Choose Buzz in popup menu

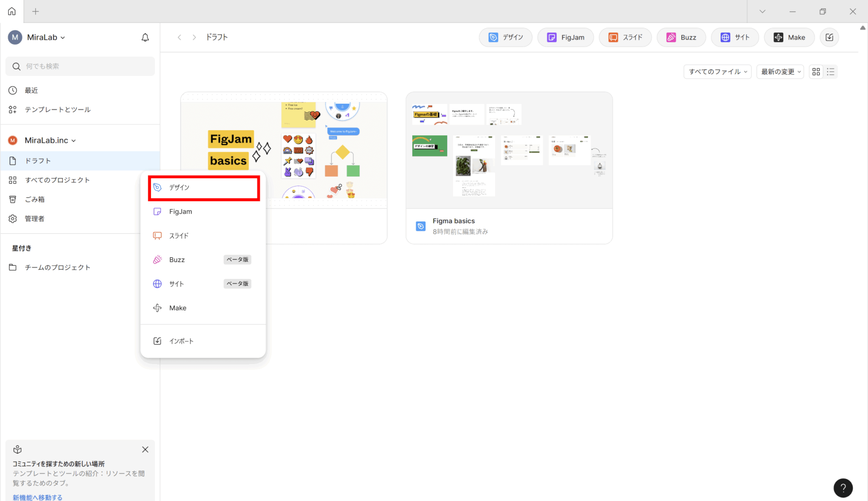[x=203, y=260]
